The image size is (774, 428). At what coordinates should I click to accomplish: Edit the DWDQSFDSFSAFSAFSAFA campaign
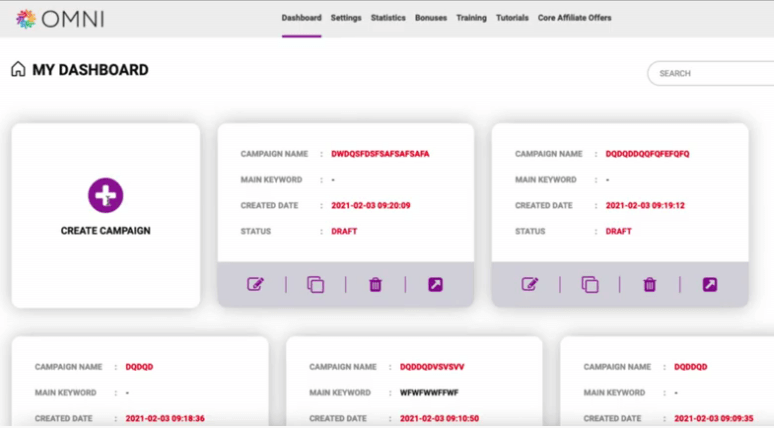click(x=255, y=284)
